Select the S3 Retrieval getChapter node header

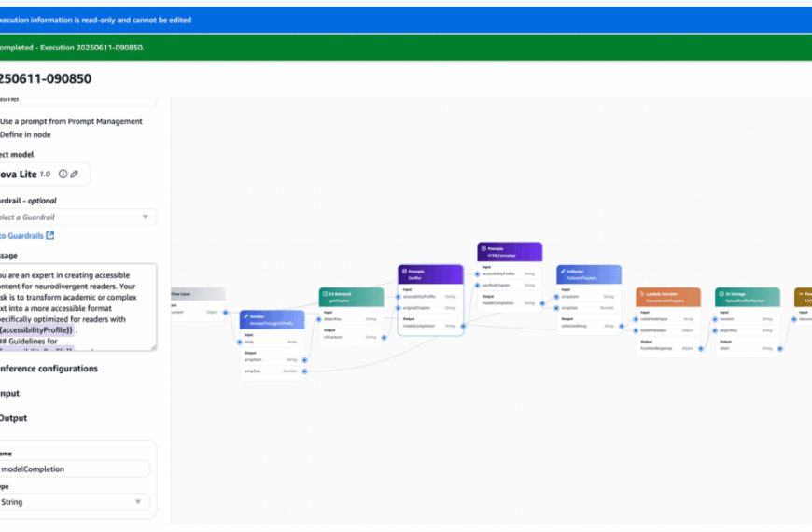(351, 297)
